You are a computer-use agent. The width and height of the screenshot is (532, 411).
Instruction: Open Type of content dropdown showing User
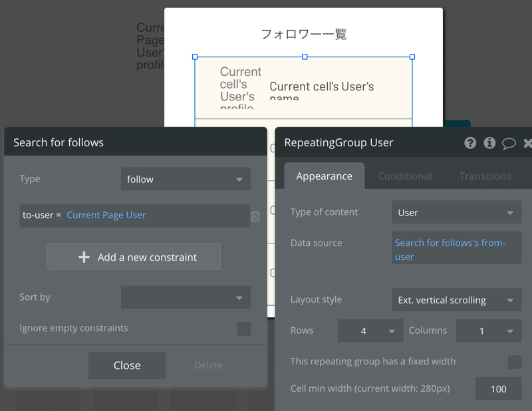(456, 212)
